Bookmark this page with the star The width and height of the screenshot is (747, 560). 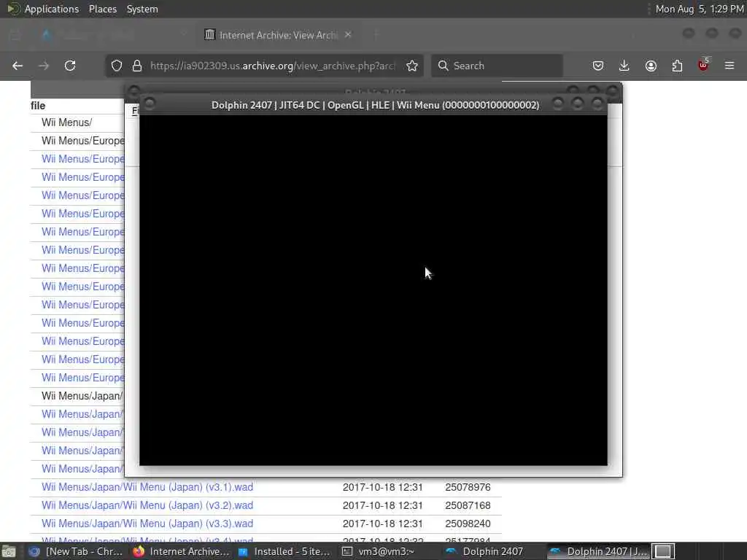click(x=412, y=66)
